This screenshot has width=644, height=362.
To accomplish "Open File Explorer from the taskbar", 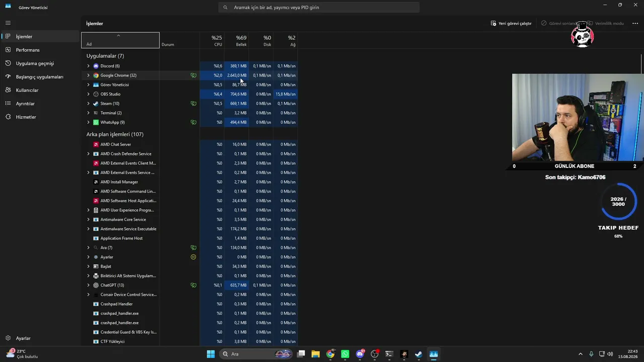I will [x=315, y=354].
